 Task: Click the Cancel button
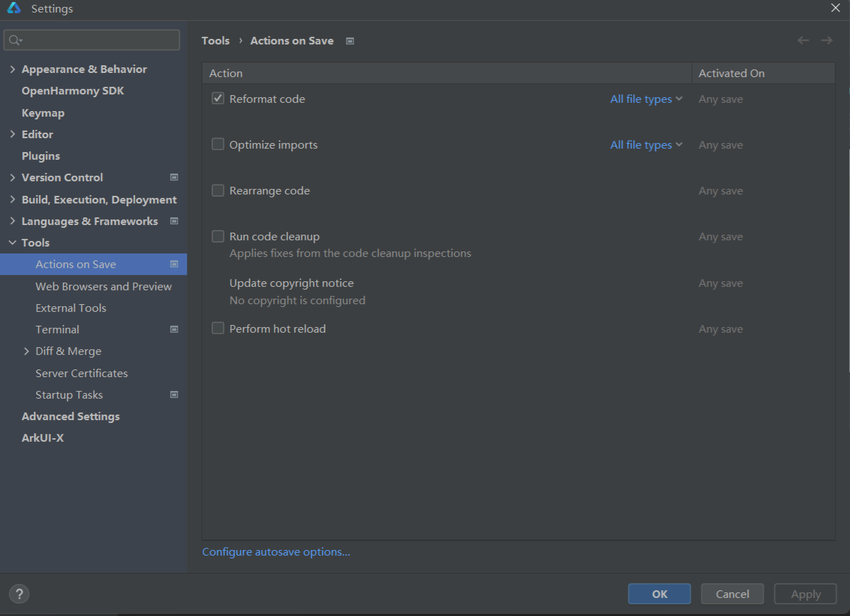click(x=733, y=594)
